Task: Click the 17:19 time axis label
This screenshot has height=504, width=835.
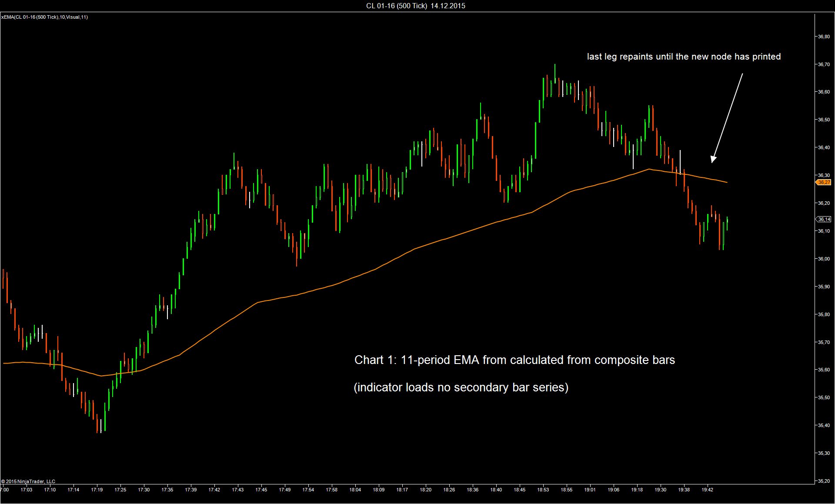Action: tap(97, 490)
